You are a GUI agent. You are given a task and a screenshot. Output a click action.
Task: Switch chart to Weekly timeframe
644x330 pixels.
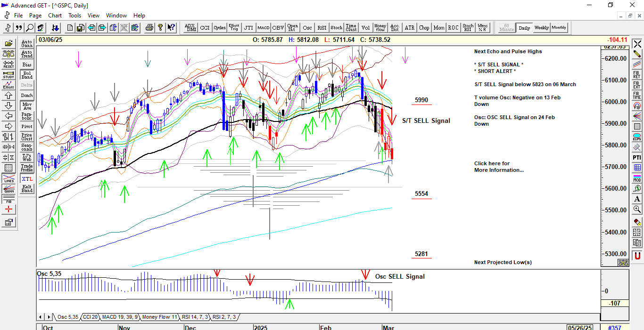(x=541, y=28)
